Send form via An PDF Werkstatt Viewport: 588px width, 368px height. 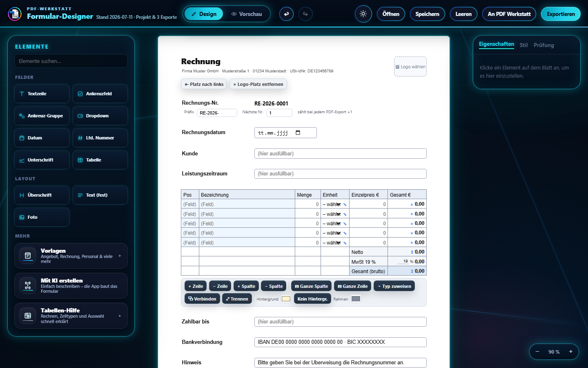point(509,14)
